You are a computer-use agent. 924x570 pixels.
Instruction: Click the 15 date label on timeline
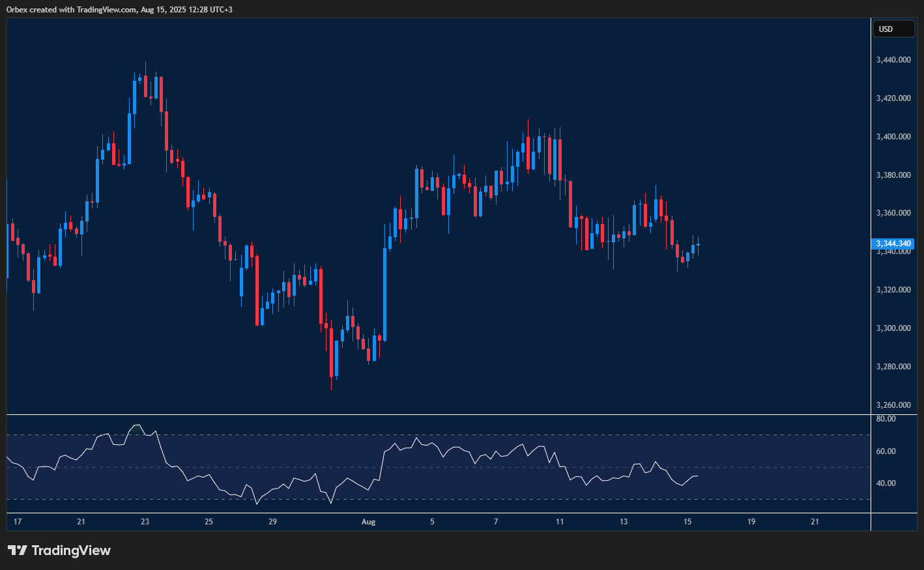click(687, 522)
